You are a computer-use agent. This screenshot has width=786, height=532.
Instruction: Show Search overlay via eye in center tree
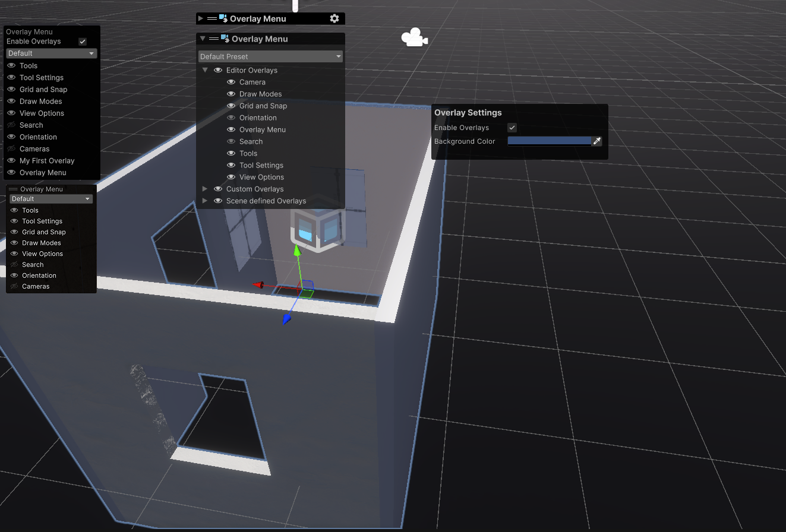tap(231, 142)
